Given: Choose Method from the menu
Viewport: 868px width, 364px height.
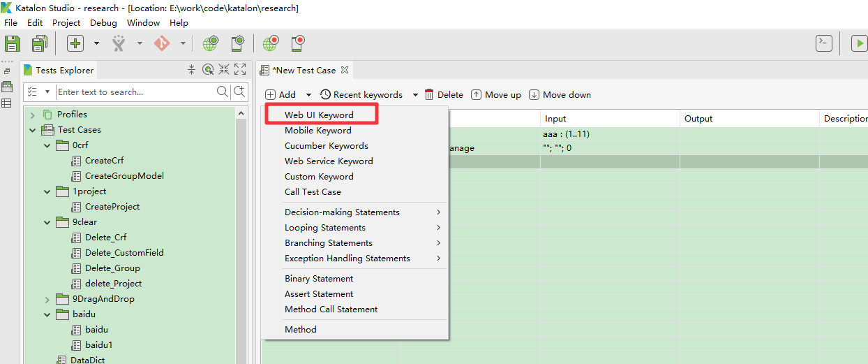Looking at the screenshot, I should pyautogui.click(x=301, y=329).
